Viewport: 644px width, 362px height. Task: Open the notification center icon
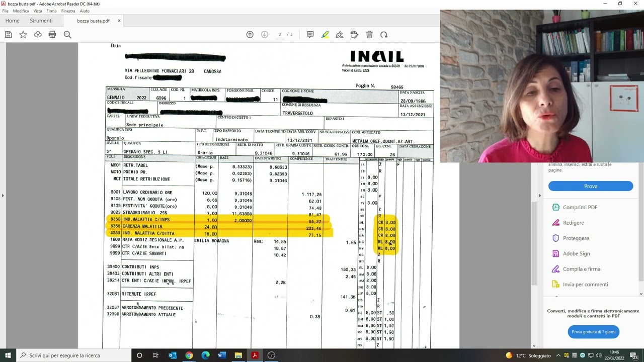tap(634, 355)
